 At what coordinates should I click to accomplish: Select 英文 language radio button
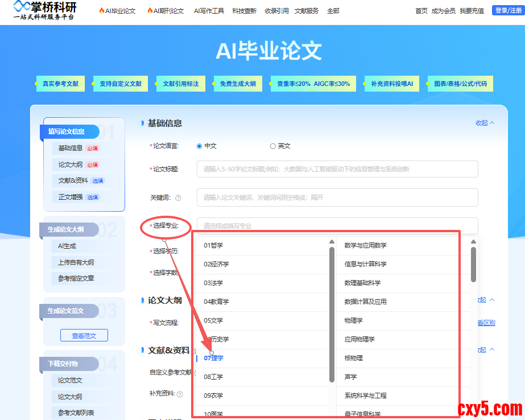273,146
